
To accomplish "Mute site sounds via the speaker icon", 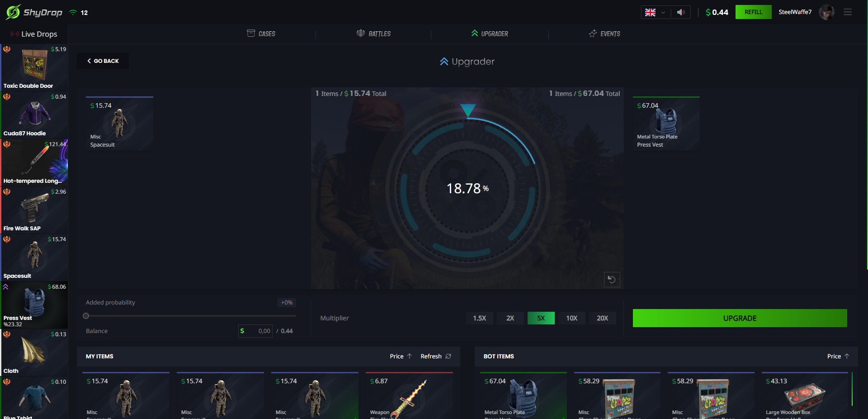I will point(681,12).
